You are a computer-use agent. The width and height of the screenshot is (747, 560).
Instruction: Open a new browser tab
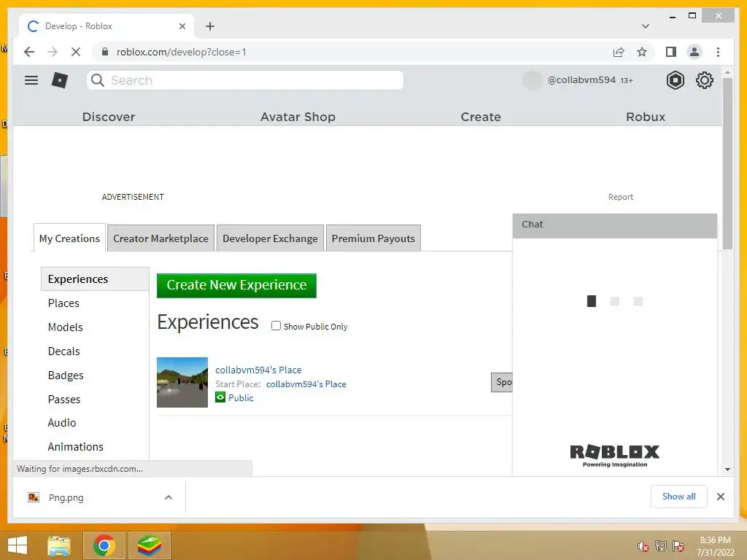(210, 26)
